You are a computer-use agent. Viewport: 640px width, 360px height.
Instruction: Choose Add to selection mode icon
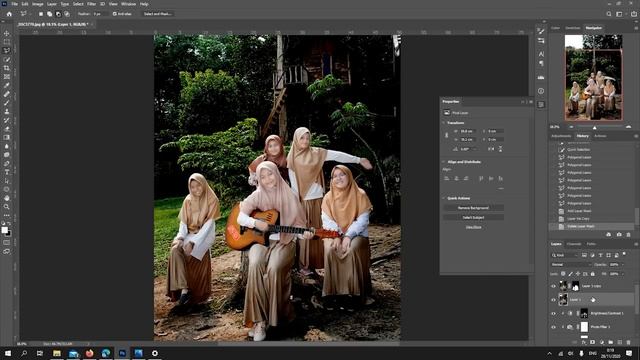(x=49, y=14)
